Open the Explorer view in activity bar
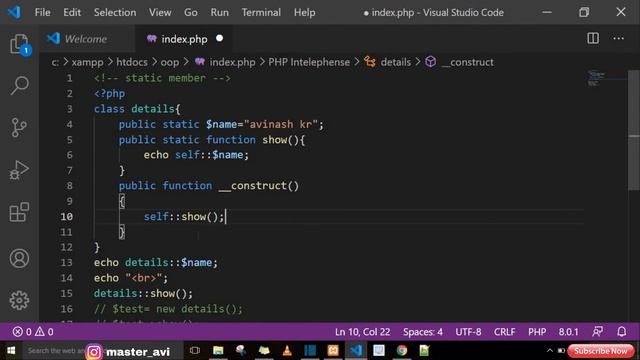Viewport: 640px width, 360px height. (x=19, y=44)
